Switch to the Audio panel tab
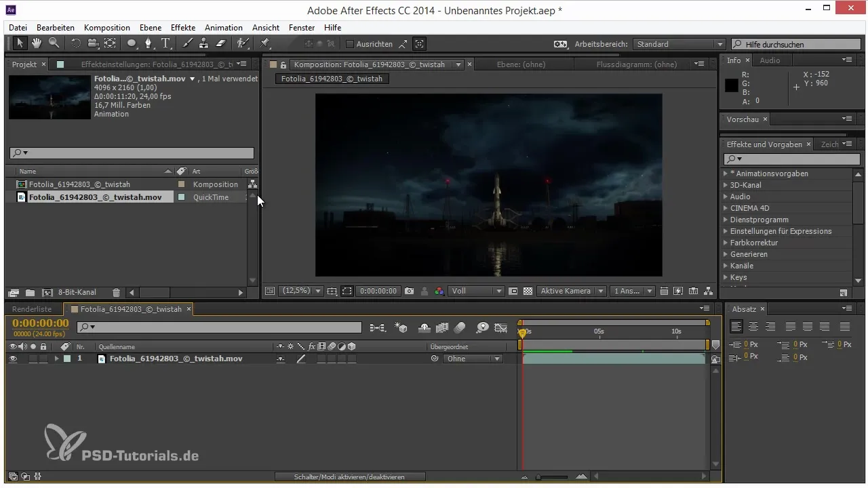868x488 pixels. (770, 60)
